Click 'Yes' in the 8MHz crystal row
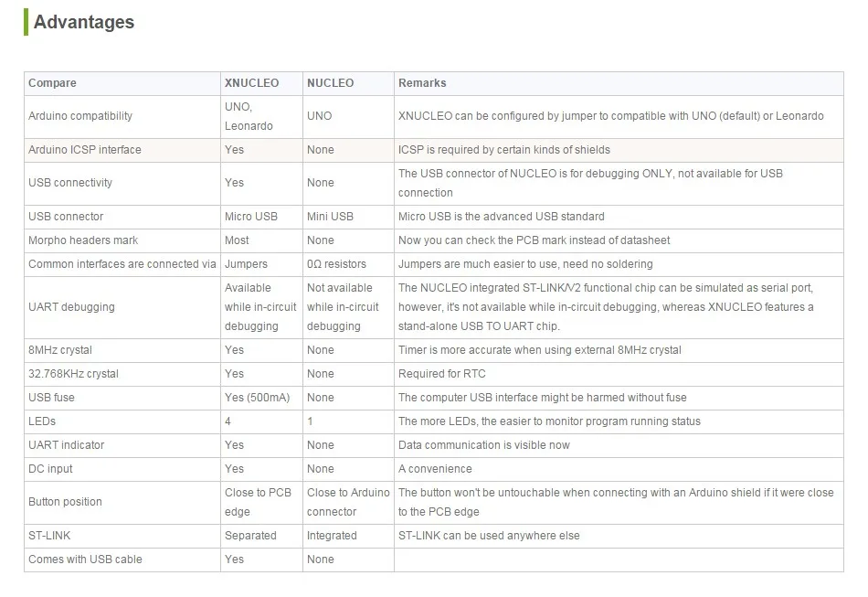This screenshot has width=868, height=597. click(234, 350)
